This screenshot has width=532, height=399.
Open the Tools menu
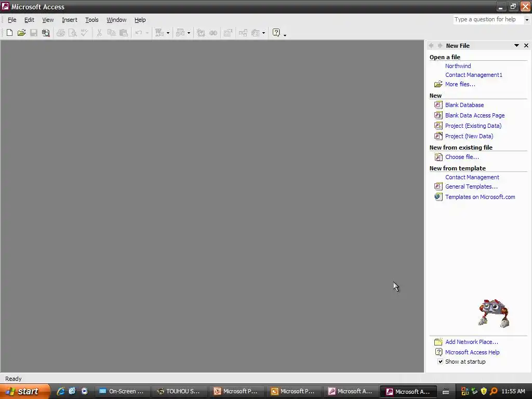point(91,20)
